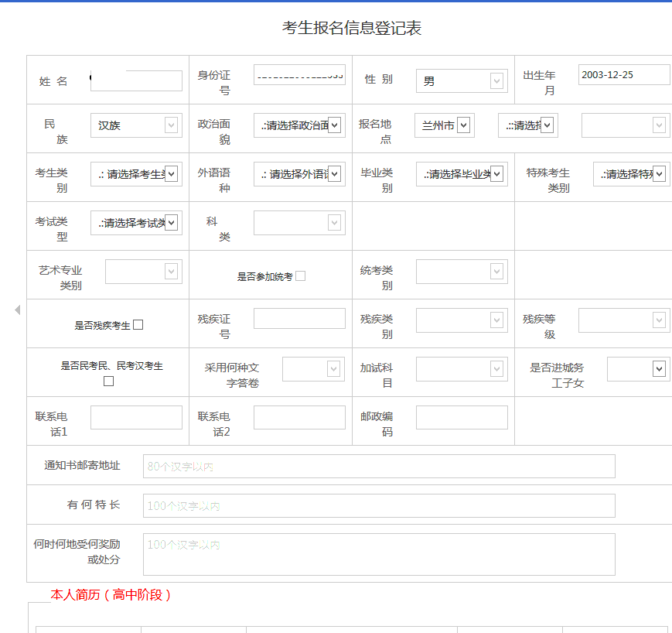Open the 毕业类别 graduation category dropdown

click(462, 173)
